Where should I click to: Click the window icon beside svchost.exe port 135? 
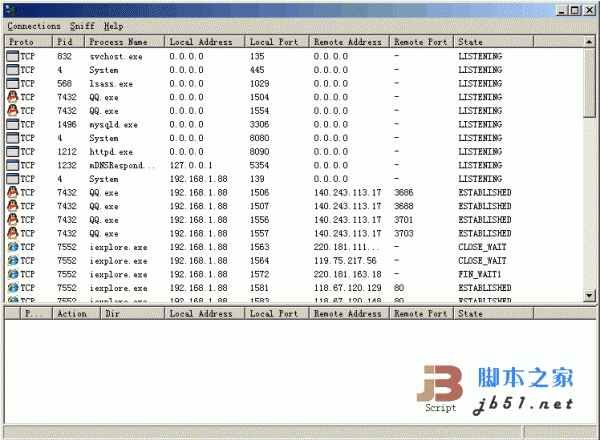(x=13, y=56)
